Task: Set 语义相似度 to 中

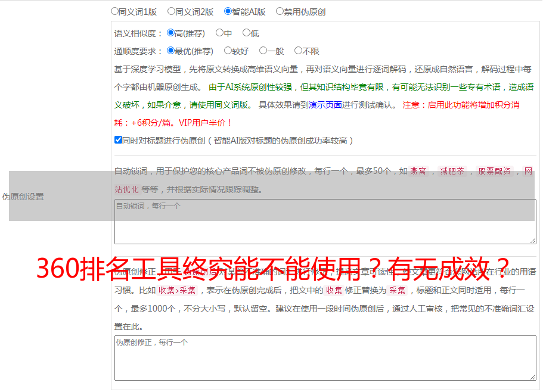Action: [x=219, y=33]
